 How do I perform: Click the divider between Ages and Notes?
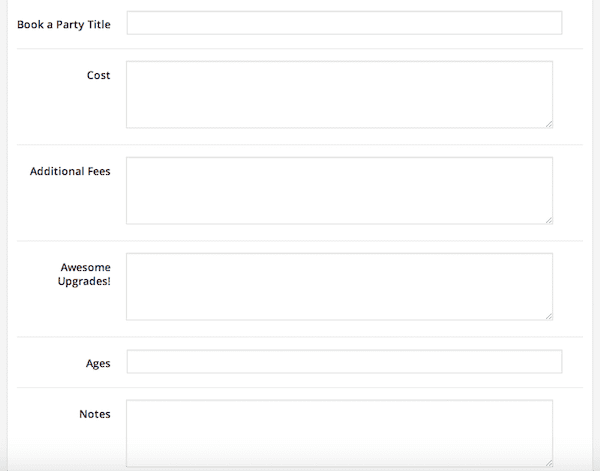click(x=300, y=387)
